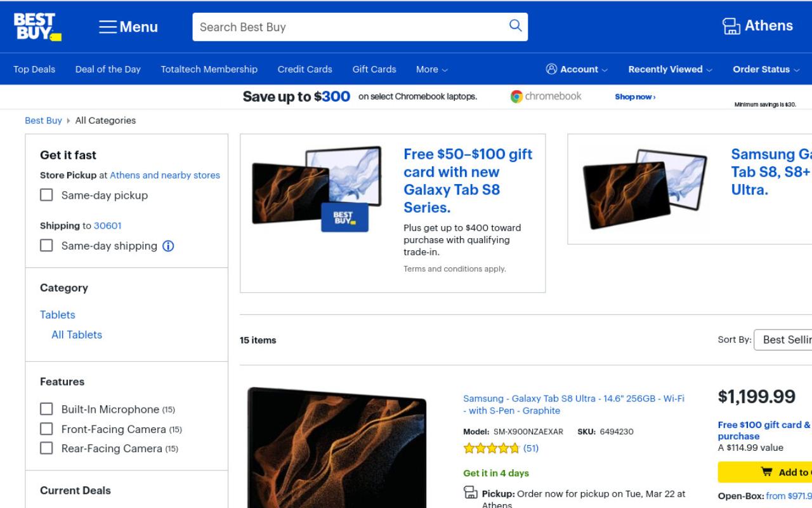812x508 pixels.
Task: Click 'Get it in 4 days' text
Action: point(495,473)
